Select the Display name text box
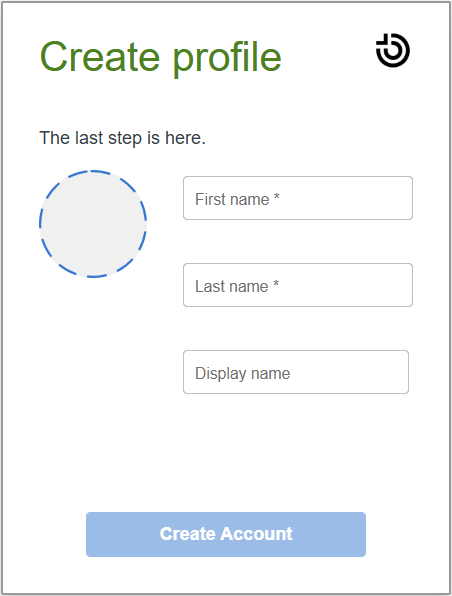The width and height of the screenshot is (452, 596). (x=296, y=372)
